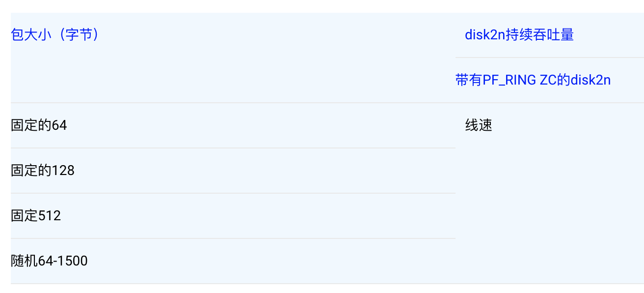Click 包大小 text in the left header
The width and height of the screenshot is (644, 293).
pyautogui.click(x=31, y=35)
